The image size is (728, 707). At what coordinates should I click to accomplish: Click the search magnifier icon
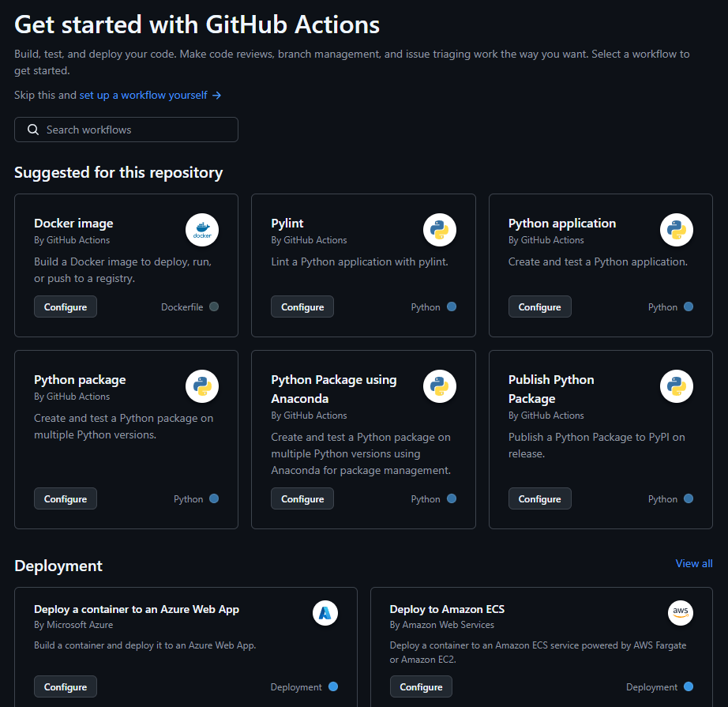click(x=33, y=130)
